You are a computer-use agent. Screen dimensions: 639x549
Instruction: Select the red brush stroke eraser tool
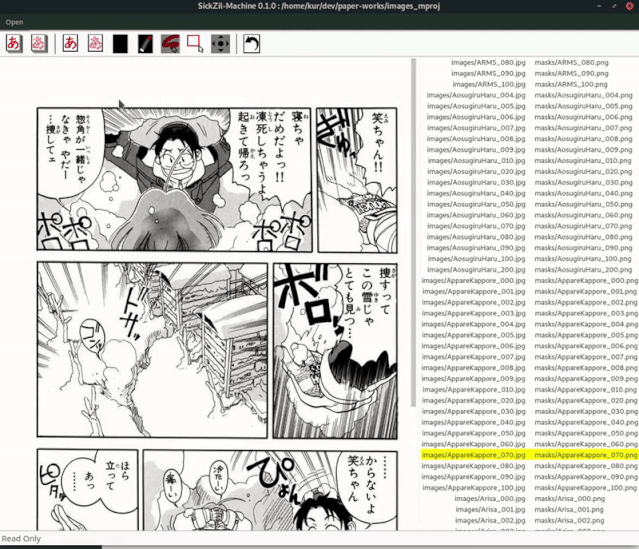pos(170,44)
